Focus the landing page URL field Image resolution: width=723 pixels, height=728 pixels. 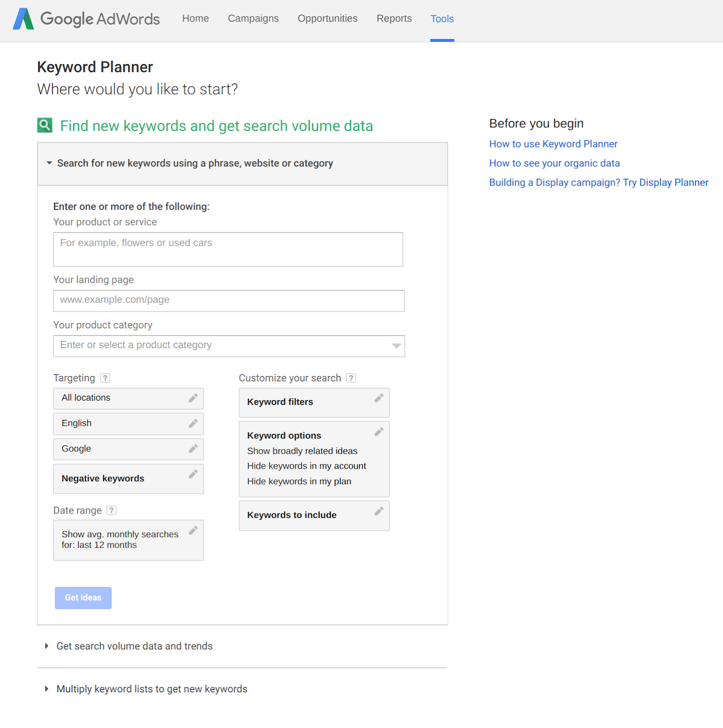point(229,301)
